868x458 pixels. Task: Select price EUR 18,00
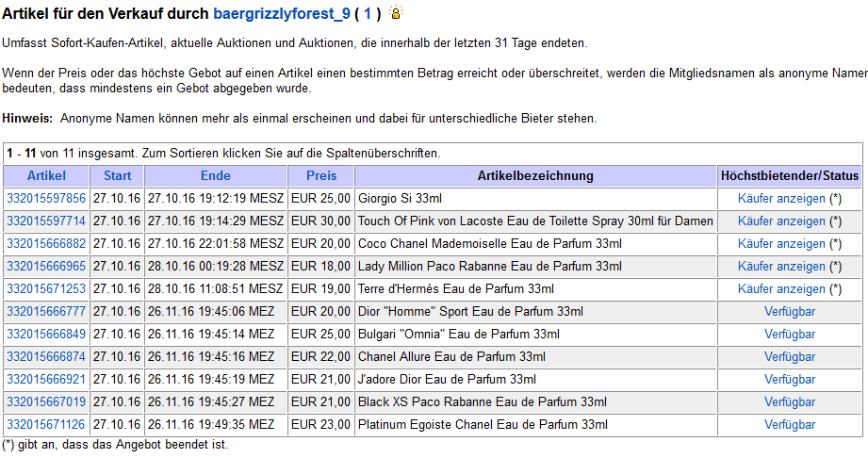320,267
